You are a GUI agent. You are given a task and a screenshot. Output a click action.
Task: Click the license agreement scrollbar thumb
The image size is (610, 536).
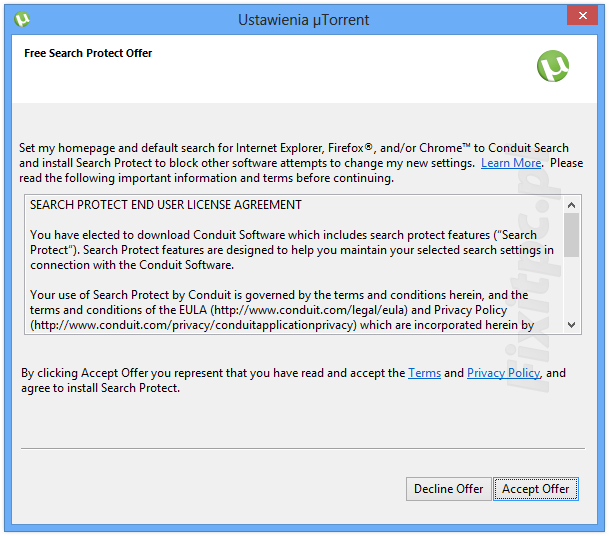pyautogui.click(x=571, y=235)
